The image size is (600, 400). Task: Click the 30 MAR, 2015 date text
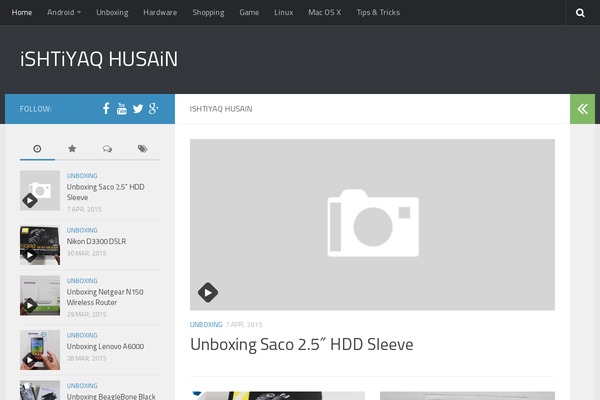pyautogui.click(x=86, y=253)
